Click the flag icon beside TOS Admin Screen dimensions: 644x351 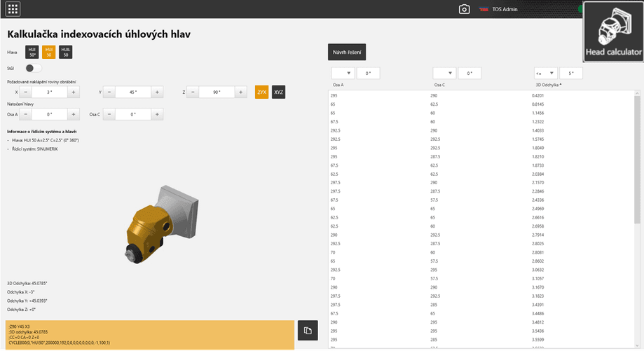[483, 9]
